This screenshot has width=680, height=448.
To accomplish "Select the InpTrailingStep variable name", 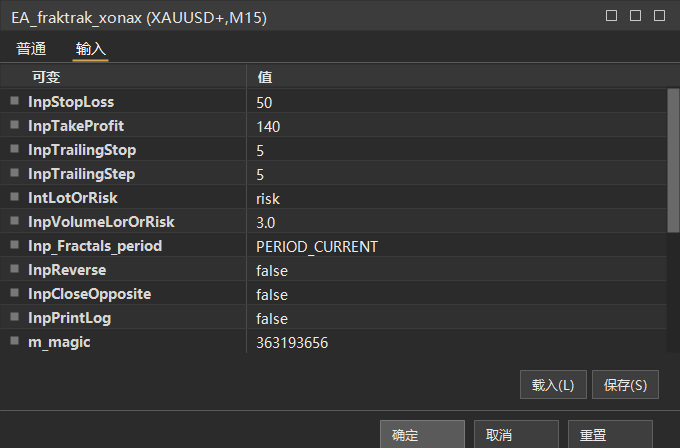I will [x=82, y=174].
